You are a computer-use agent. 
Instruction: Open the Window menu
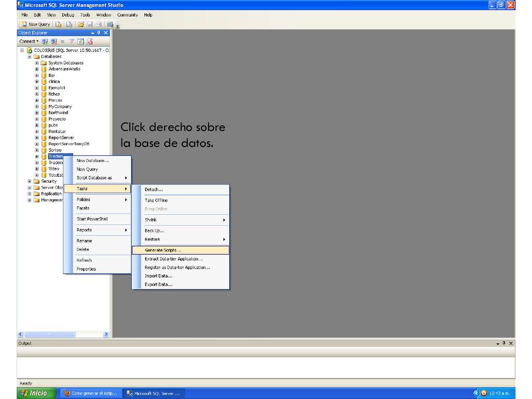coord(103,15)
